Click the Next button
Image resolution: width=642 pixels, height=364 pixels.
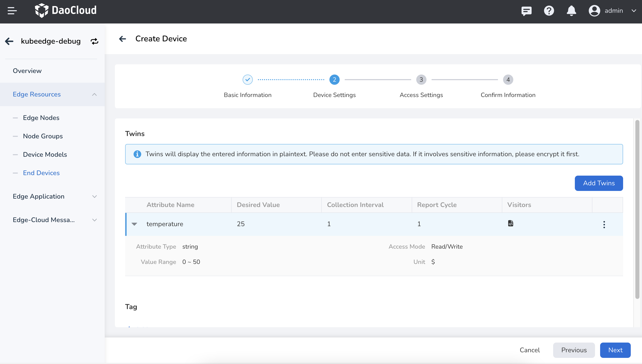coord(615,350)
